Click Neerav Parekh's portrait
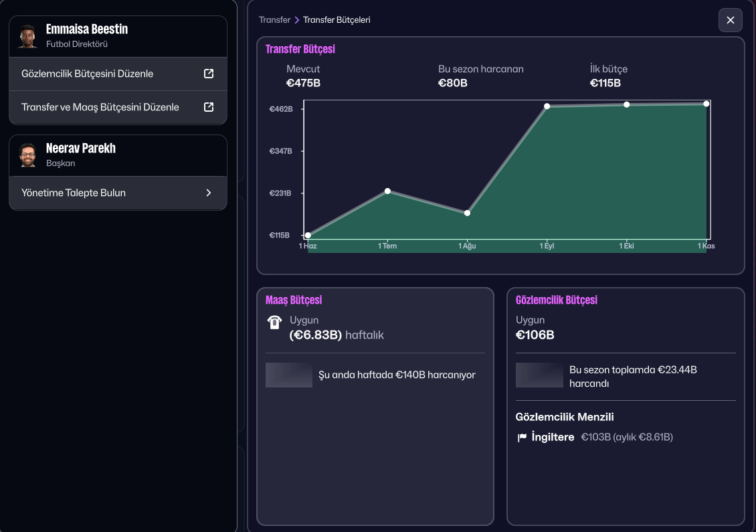 coord(28,155)
